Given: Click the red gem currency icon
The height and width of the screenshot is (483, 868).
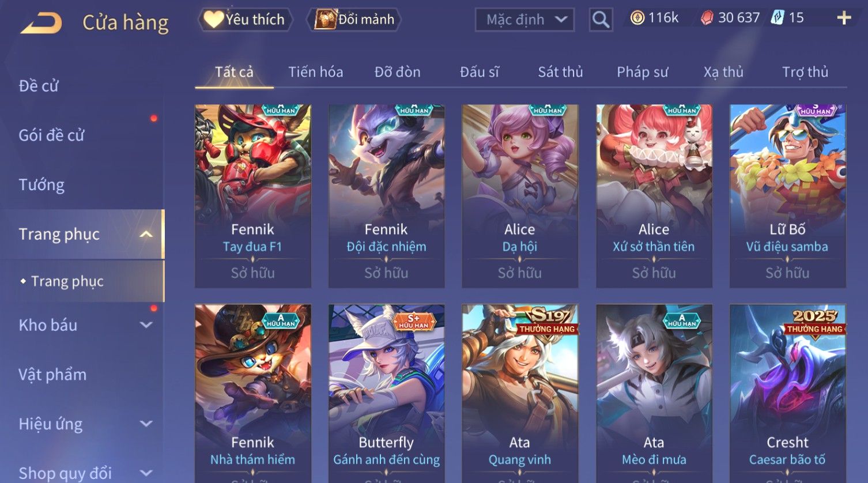Looking at the screenshot, I should 707,18.
